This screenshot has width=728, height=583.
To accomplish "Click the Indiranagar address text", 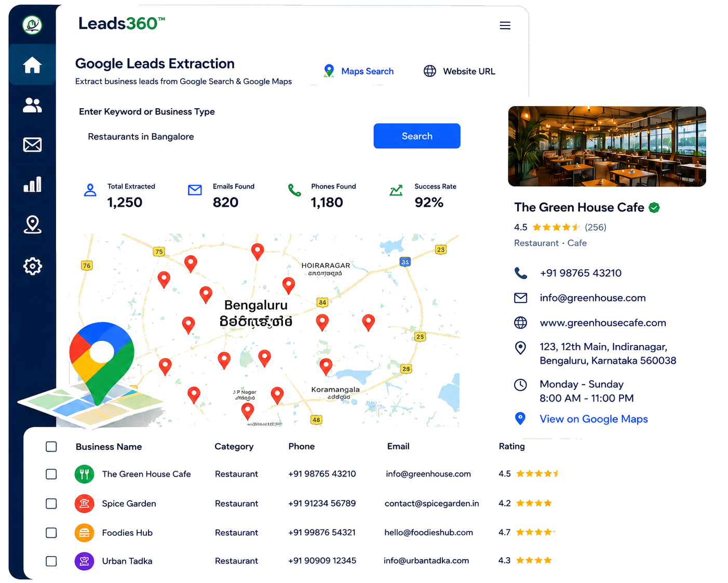I will click(608, 353).
